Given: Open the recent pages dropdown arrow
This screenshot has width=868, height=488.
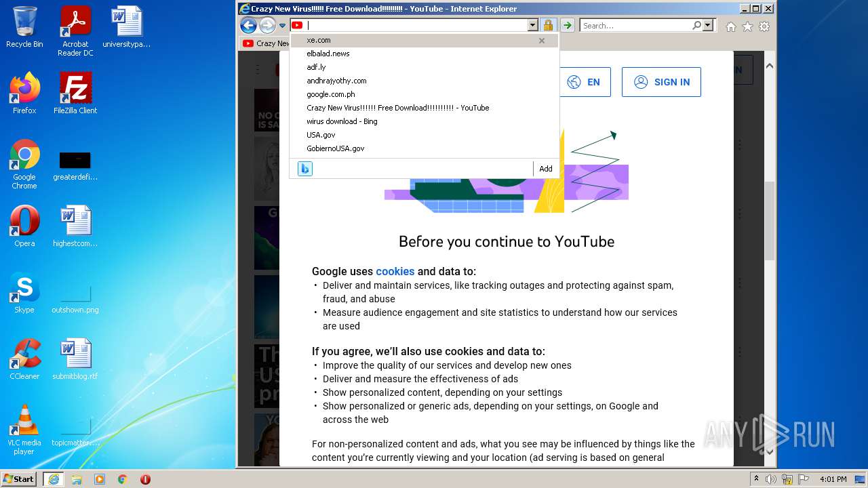Looking at the screenshot, I should (x=282, y=26).
